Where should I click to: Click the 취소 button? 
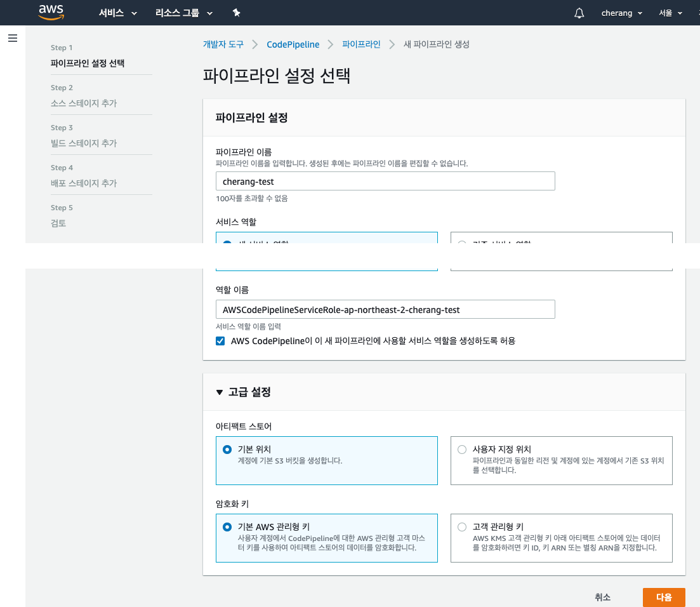tap(602, 597)
